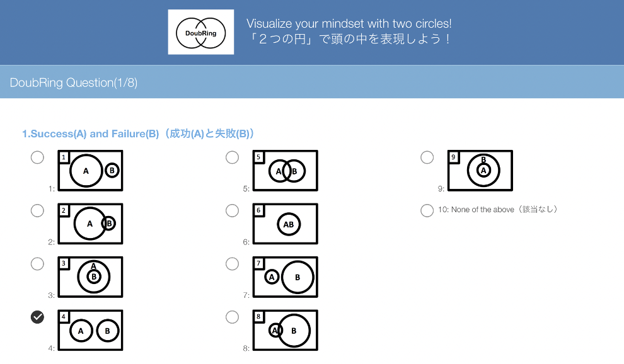The height and width of the screenshot is (364, 624).
Task: Choose radio button for option 8
Action: tap(233, 317)
